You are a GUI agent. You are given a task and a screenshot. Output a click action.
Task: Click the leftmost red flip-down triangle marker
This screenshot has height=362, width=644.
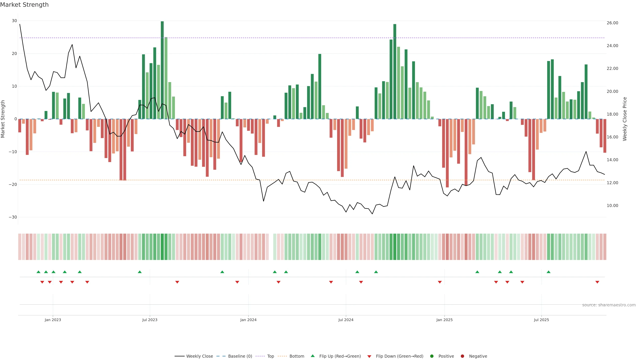(42, 282)
